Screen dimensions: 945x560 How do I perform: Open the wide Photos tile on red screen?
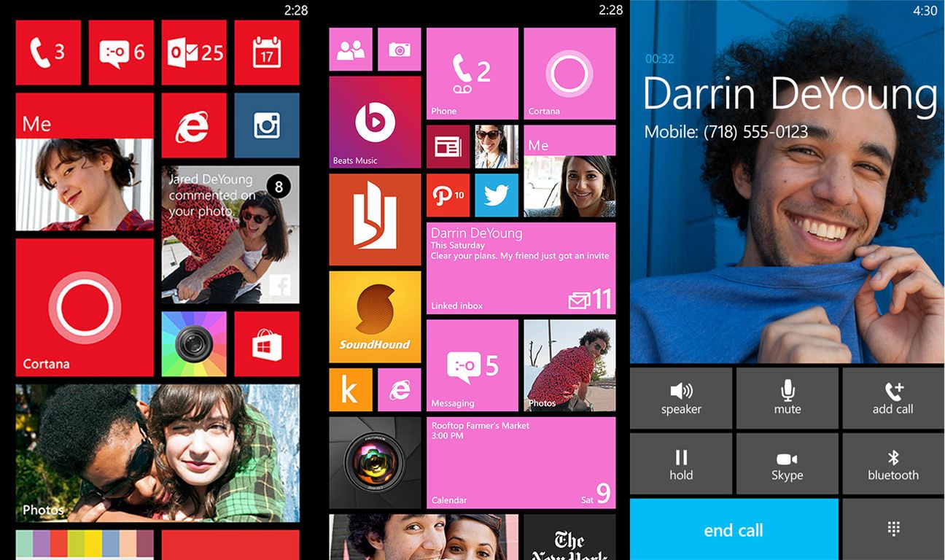(x=157, y=454)
